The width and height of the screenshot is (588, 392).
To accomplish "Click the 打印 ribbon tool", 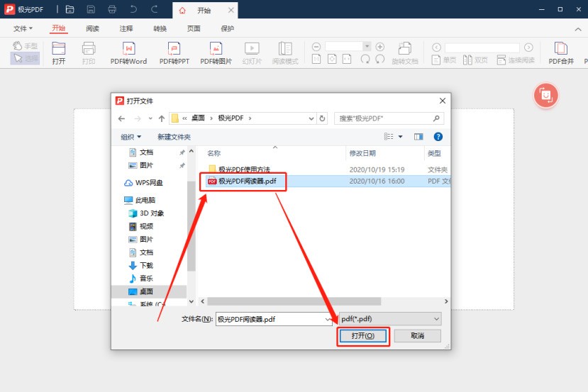I will pos(89,53).
